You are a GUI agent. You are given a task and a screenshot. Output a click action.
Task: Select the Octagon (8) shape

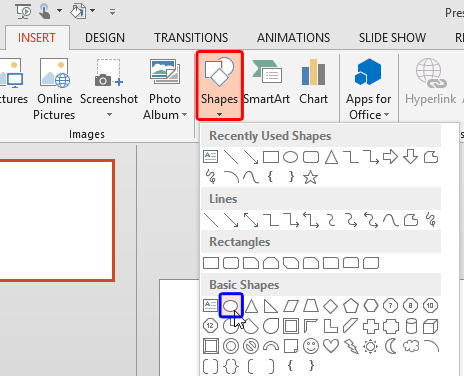[x=410, y=306]
